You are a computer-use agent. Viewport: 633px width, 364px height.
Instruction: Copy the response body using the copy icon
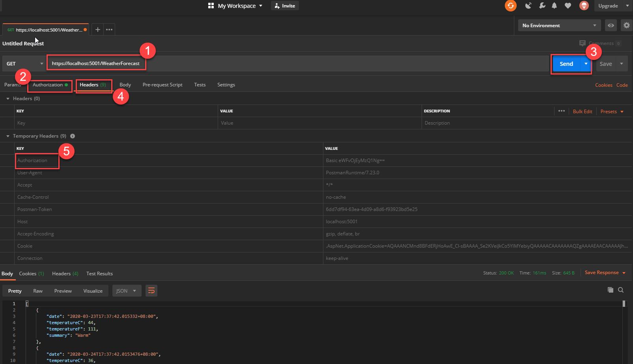(x=609, y=290)
